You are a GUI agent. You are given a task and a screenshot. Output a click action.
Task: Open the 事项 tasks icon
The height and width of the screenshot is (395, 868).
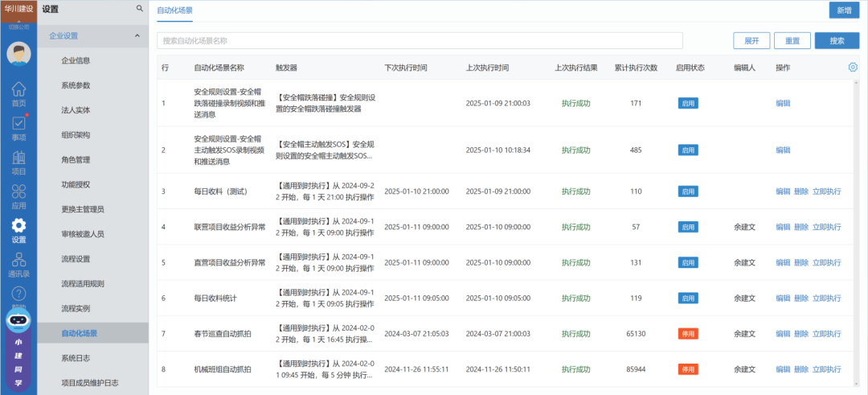[18, 128]
